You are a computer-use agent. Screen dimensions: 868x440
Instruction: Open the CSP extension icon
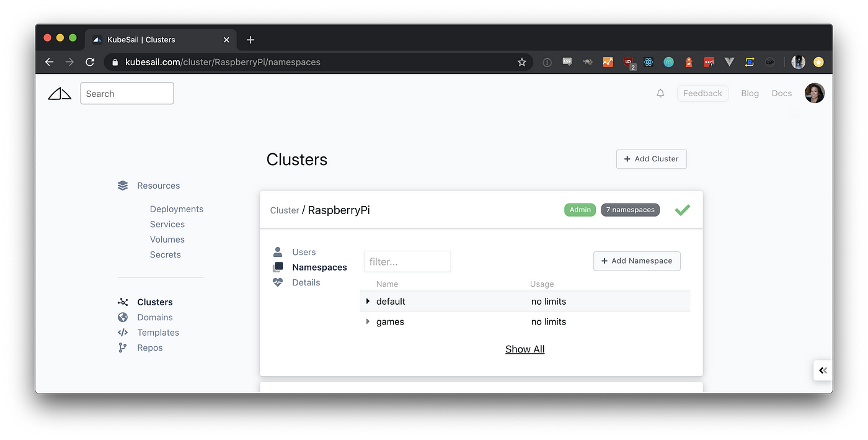tap(769, 62)
